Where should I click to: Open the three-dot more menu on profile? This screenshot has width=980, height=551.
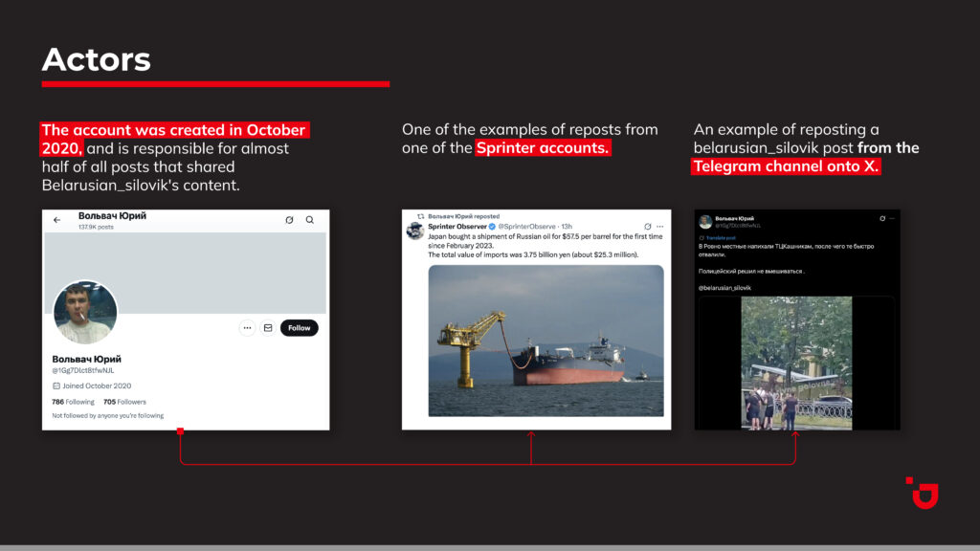[x=247, y=328]
